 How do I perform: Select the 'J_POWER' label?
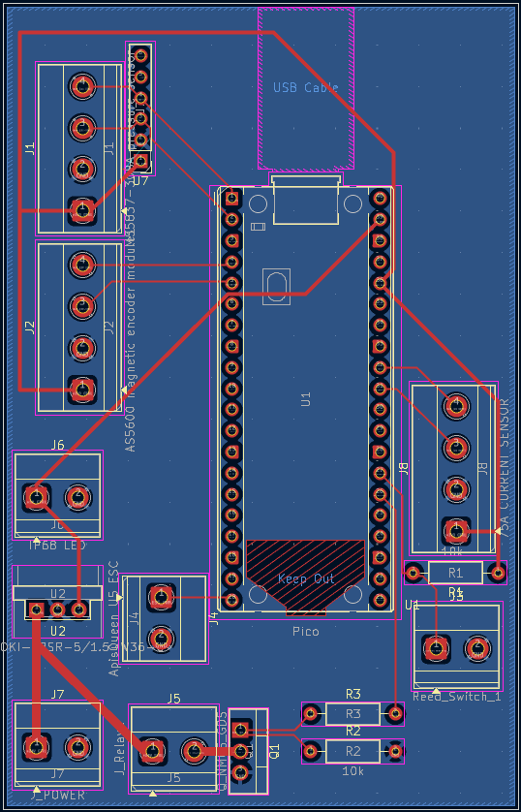[58, 795]
